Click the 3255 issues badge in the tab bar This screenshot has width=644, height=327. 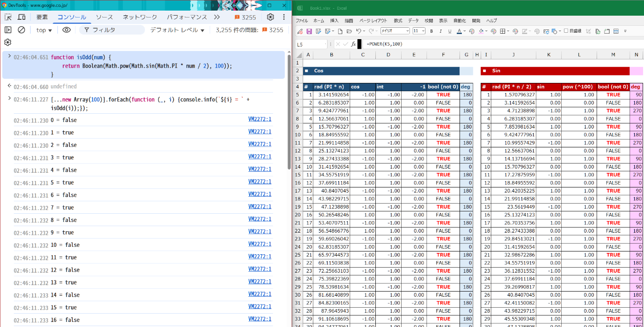[245, 17]
